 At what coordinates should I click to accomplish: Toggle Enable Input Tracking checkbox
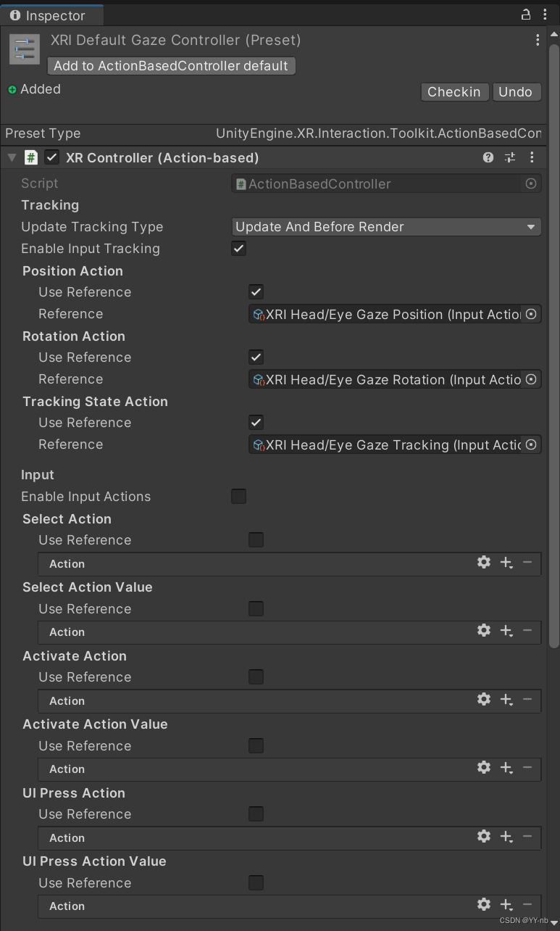click(238, 249)
